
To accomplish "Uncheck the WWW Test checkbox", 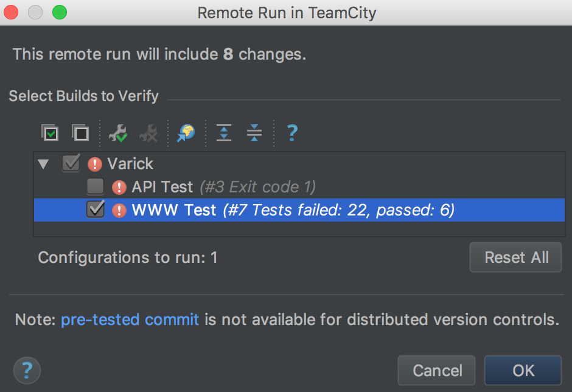I will coord(96,210).
